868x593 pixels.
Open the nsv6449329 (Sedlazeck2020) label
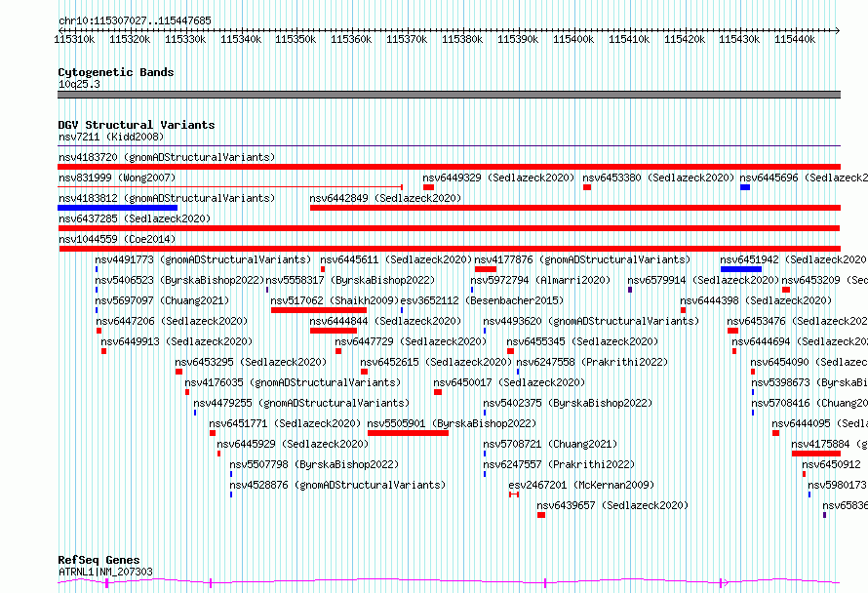coord(498,178)
